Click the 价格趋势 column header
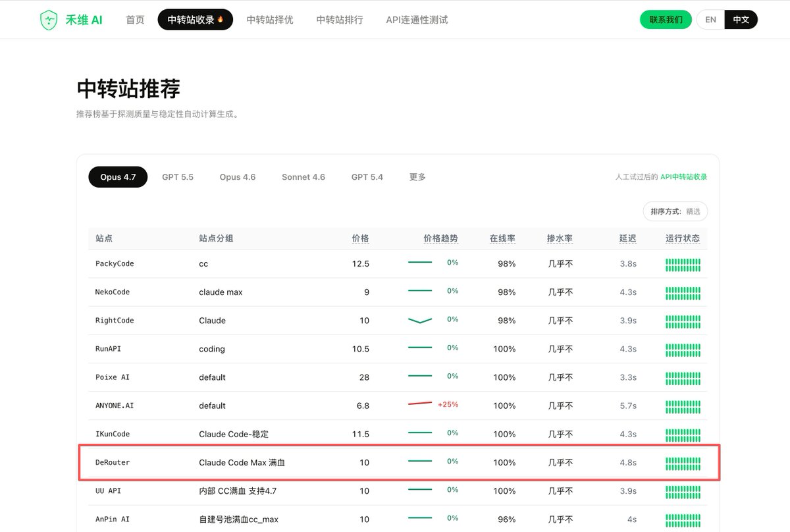 pyautogui.click(x=441, y=238)
